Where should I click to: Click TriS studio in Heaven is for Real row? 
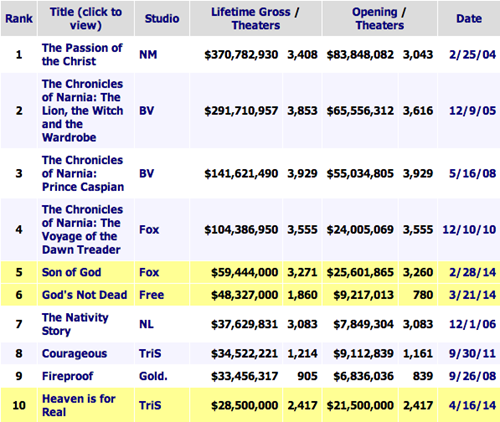click(150, 405)
